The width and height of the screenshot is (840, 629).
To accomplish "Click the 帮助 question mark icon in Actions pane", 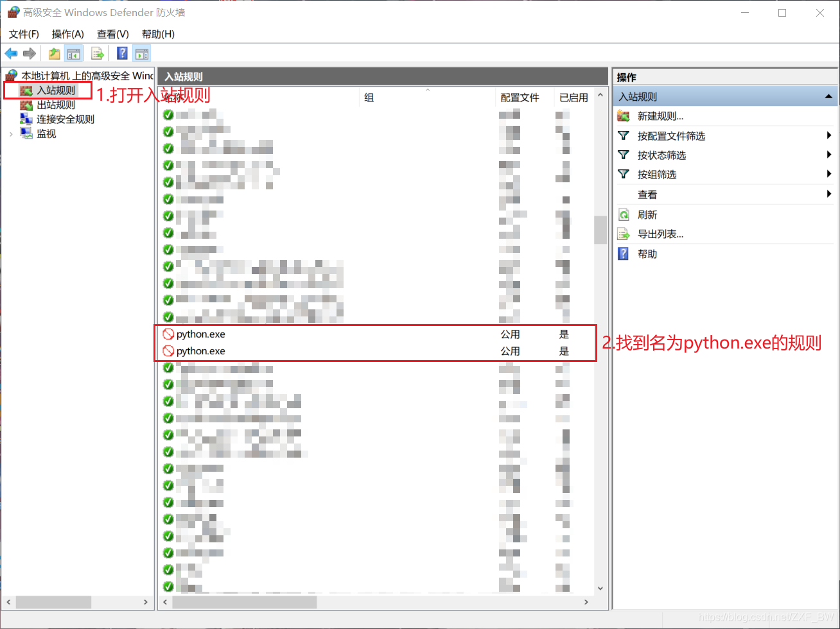I will 624,254.
